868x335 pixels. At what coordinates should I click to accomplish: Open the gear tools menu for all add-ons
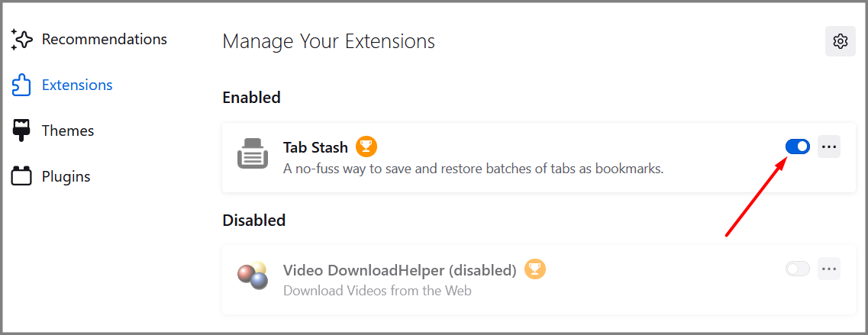(840, 41)
